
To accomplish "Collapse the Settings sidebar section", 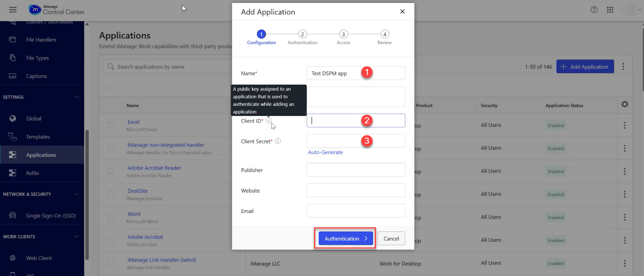I will [x=76, y=97].
